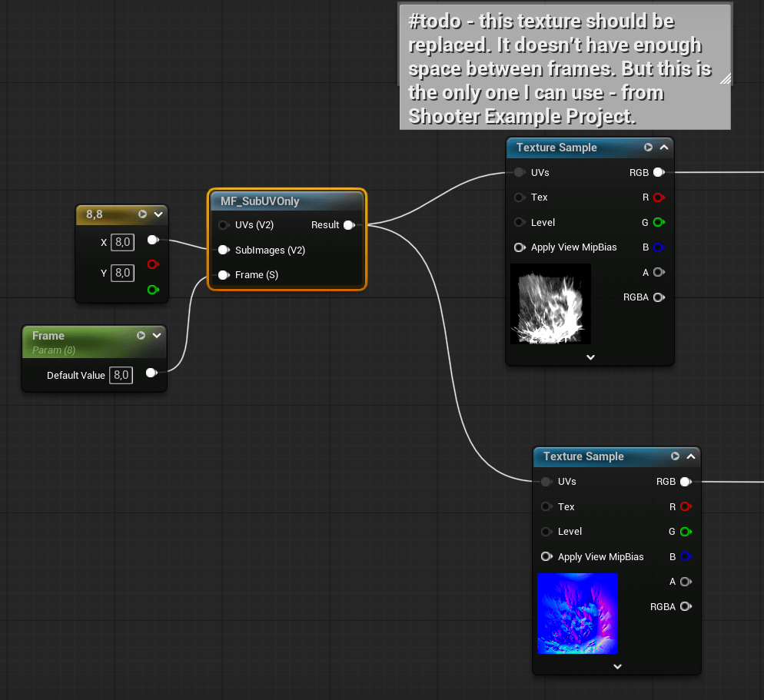Screen dimensions: 764x700
Task: Click the SubImages (V2) input pin
Action: (x=223, y=250)
